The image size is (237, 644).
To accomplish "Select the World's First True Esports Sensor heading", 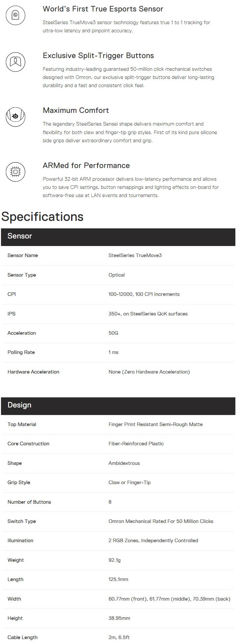I will click(103, 9).
